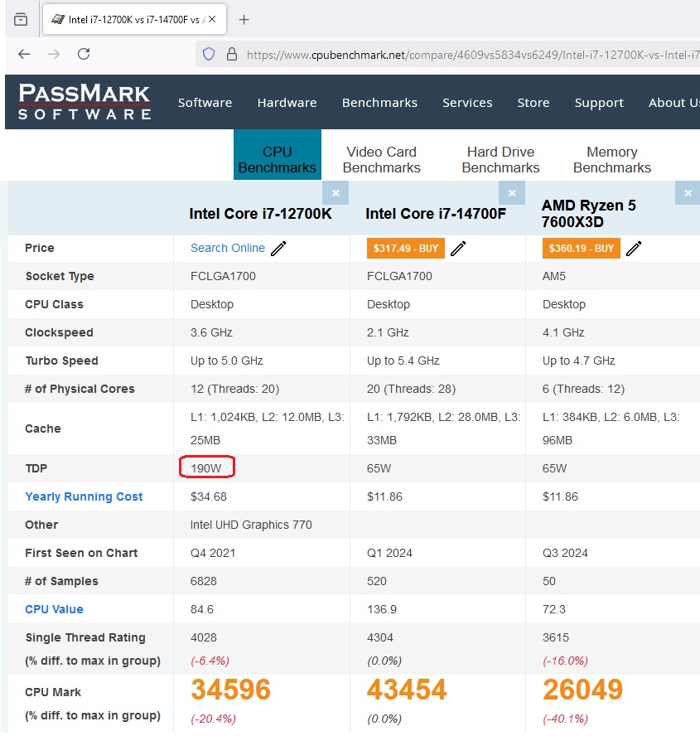The width and height of the screenshot is (700, 736).
Task: Remove Intel Core i7-14700F from comparison
Action: [512, 193]
